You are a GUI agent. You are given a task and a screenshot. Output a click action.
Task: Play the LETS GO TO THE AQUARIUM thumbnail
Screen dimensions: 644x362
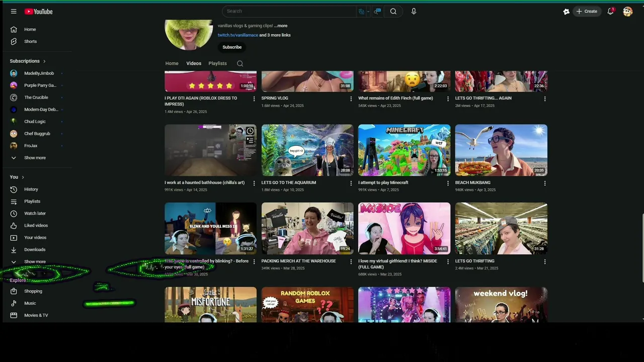tap(307, 150)
